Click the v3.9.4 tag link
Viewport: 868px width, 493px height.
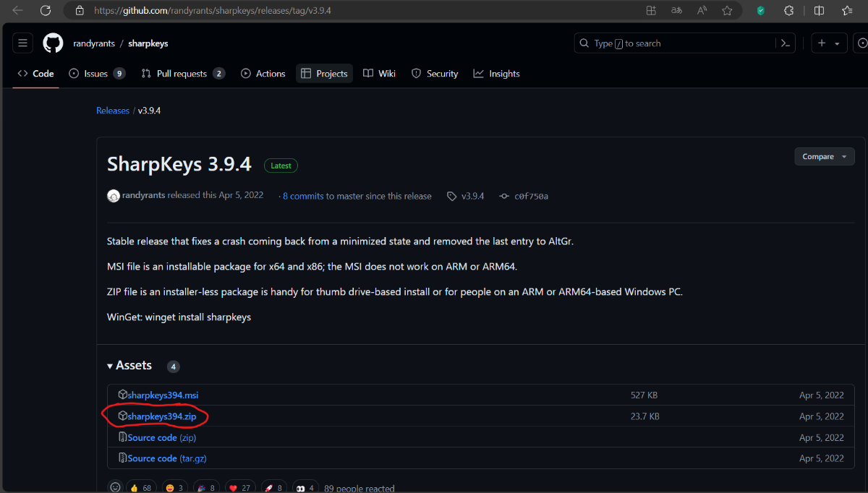click(x=472, y=196)
